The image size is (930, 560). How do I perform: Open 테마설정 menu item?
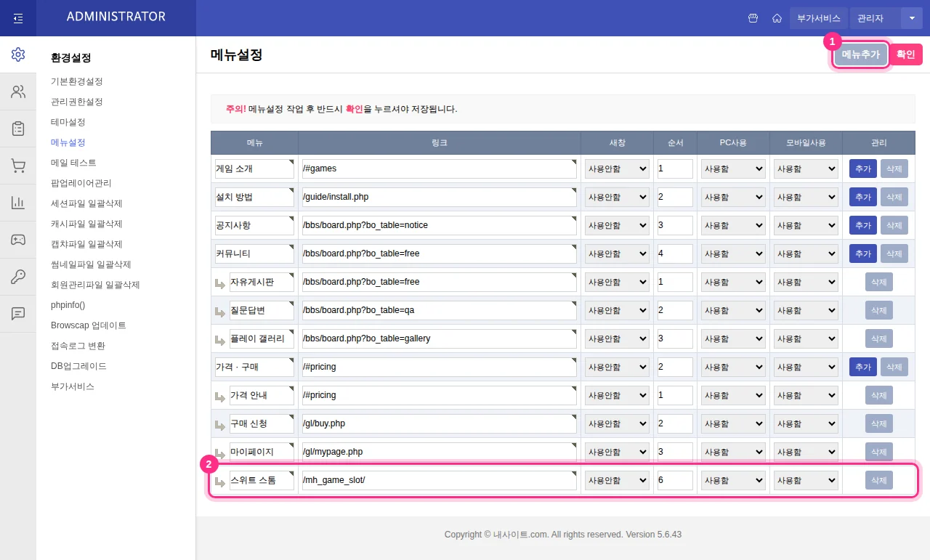[x=68, y=122]
